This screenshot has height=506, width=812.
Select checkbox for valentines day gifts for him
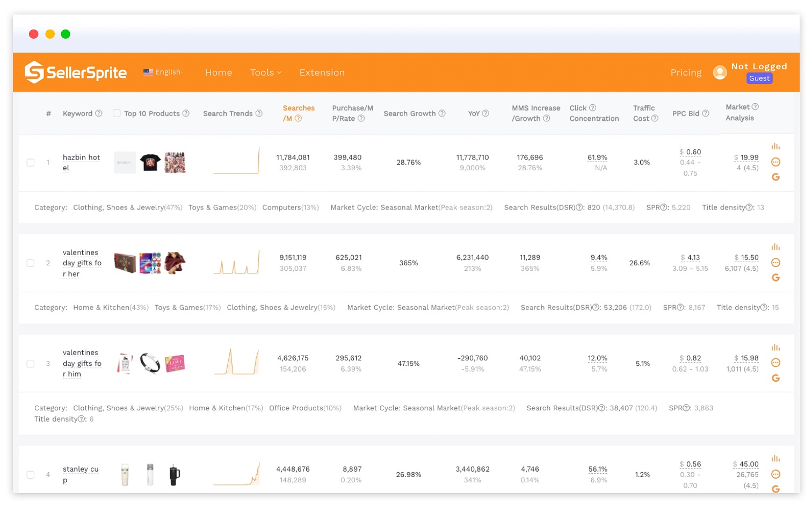coord(31,364)
